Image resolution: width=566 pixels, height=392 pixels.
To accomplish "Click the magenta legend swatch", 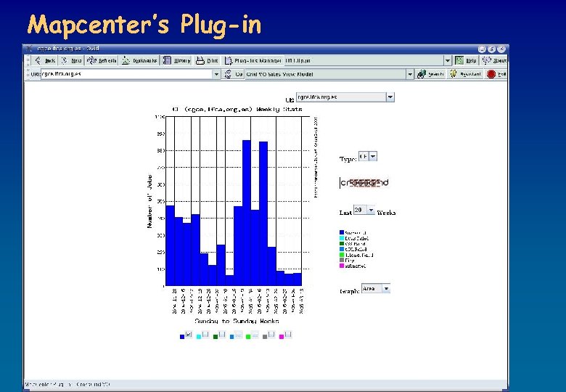I will [342, 266].
